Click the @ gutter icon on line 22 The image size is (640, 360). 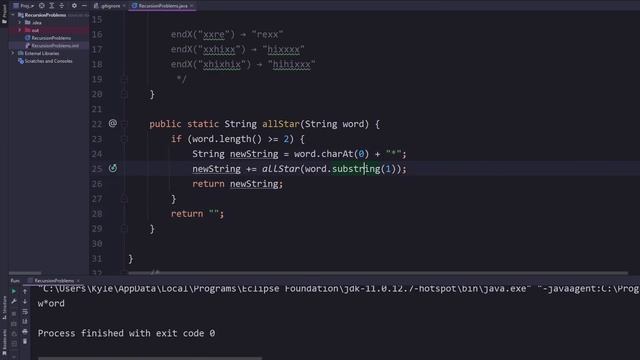pos(113,123)
